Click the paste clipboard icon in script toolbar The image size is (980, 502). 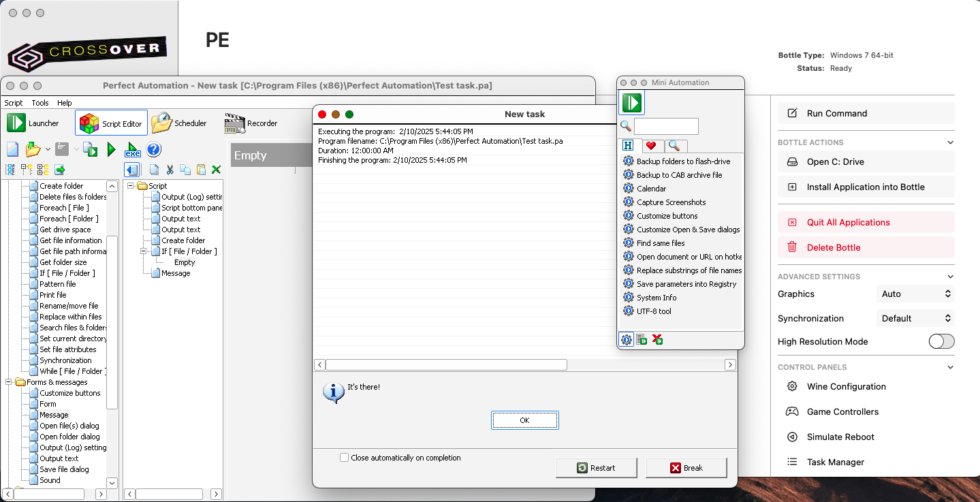201,170
